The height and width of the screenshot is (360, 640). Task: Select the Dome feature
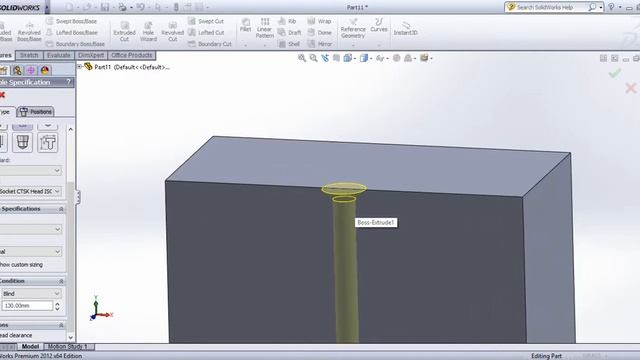point(319,32)
